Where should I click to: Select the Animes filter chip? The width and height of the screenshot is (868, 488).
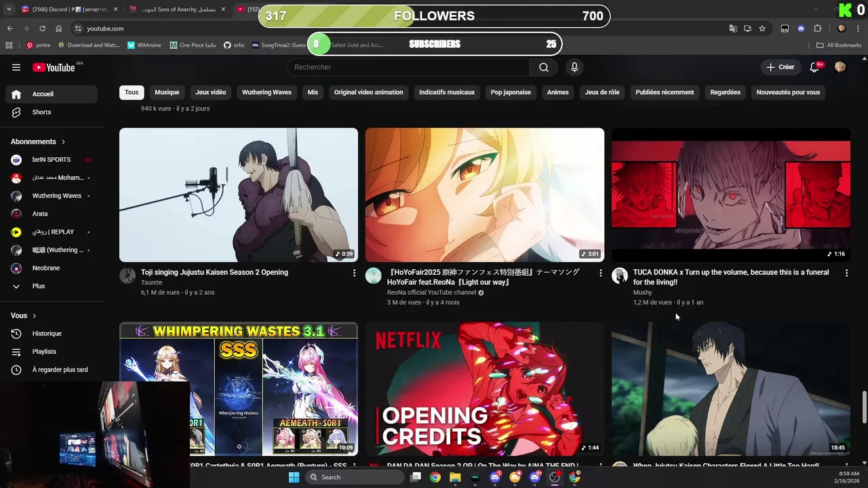click(x=558, y=92)
